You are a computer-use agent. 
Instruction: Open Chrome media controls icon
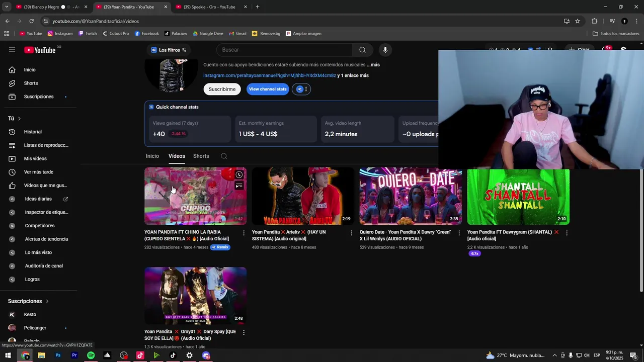(x=612, y=21)
